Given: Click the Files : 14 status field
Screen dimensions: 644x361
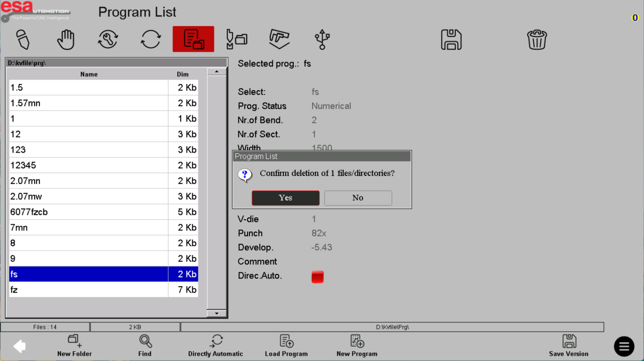Looking at the screenshot, I should coord(45,327).
